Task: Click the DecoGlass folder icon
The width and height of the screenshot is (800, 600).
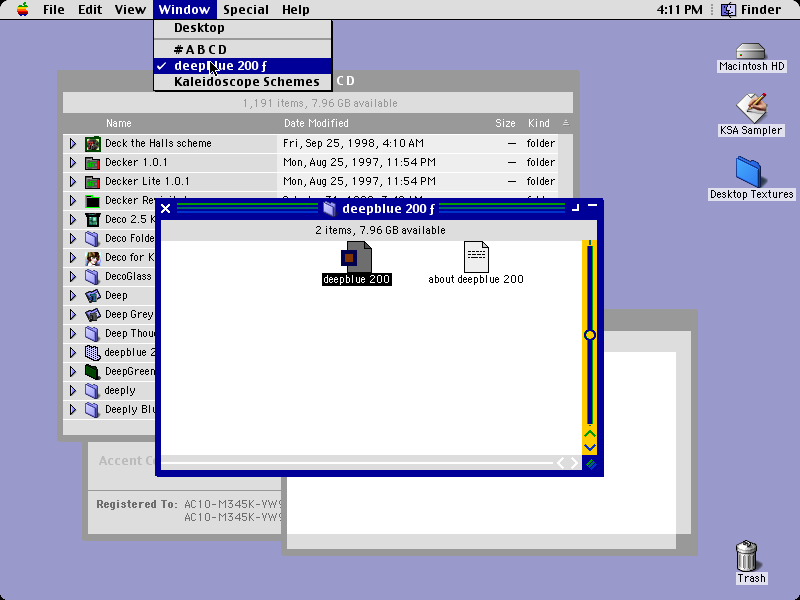Action: click(x=92, y=277)
